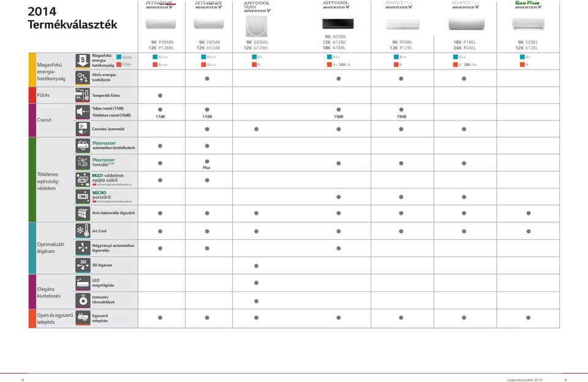Click the 12K P12RL model code

(401, 48)
